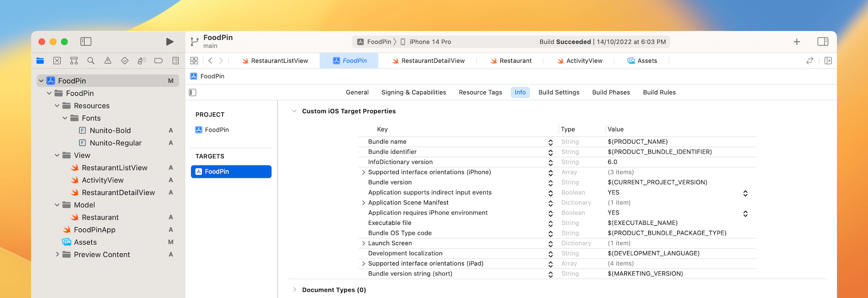Change Bundle name key stepper
The width and height of the screenshot is (868, 298).
click(551, 142)
